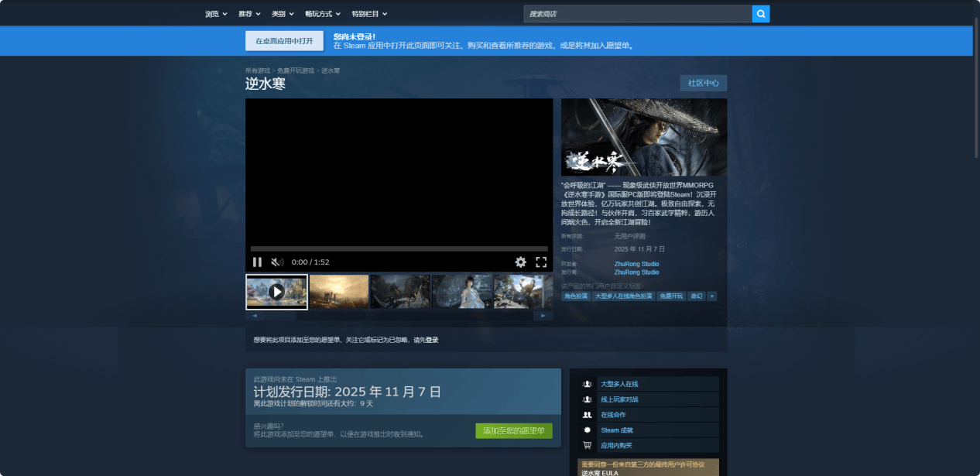The image size is (980, 476).
Task: Click the video progress seek bar
Action: coord(399,249)
